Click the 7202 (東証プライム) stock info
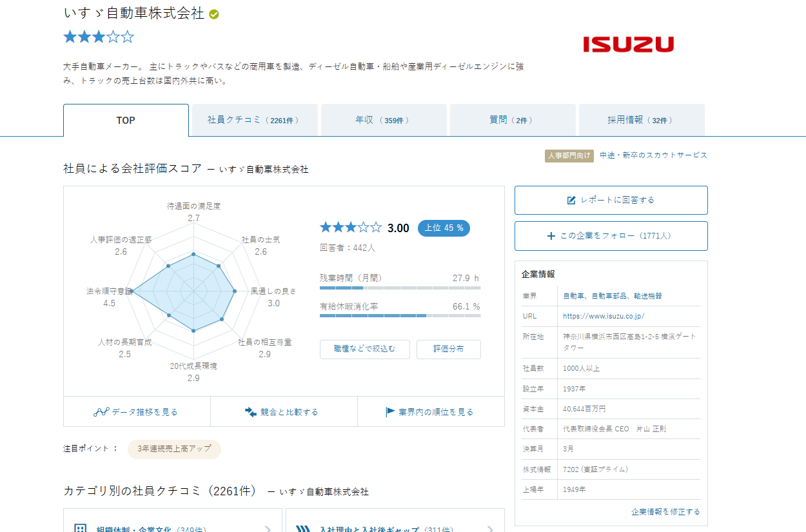This screenshot has height=532, width=806. click(x=595, y=469)
